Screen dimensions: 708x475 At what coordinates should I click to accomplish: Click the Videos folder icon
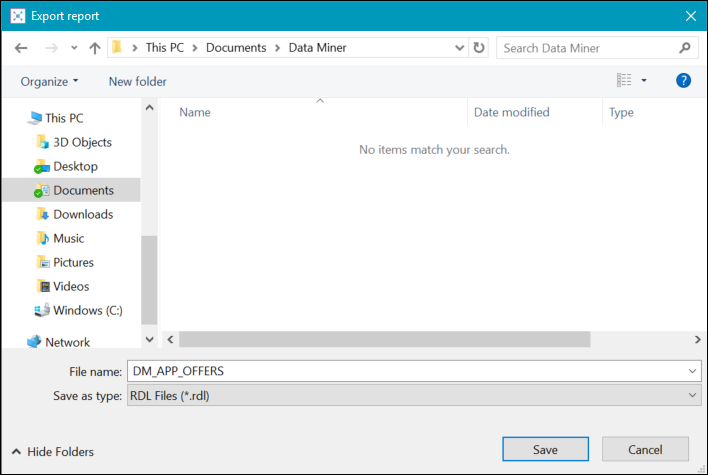43,286
